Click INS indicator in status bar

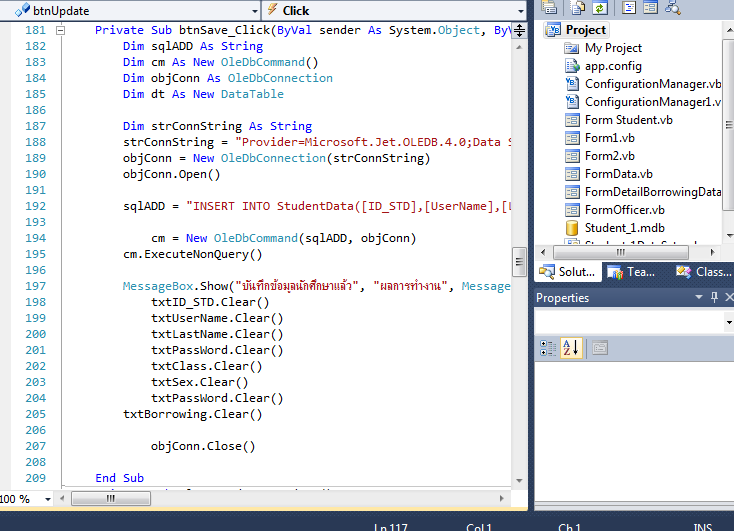(x=703, y=527)
